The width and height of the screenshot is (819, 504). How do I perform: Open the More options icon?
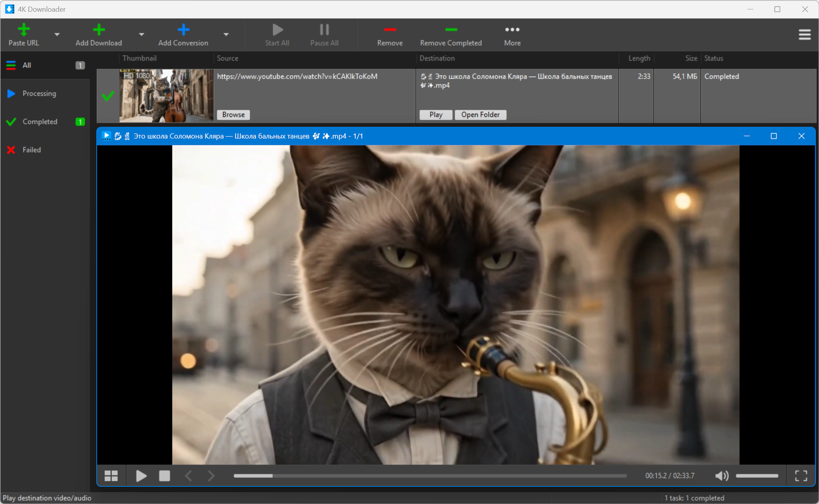click(512, 29)
